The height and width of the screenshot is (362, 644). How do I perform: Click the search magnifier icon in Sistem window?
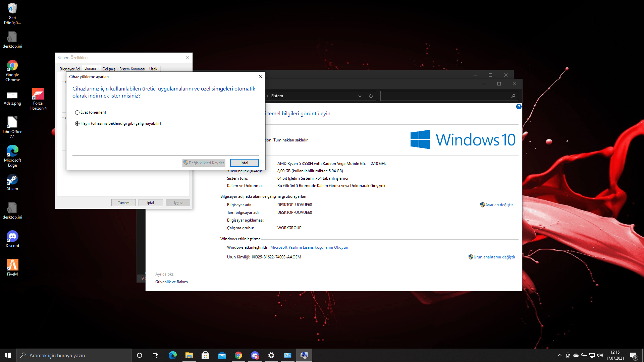click(x=513, y=96)
